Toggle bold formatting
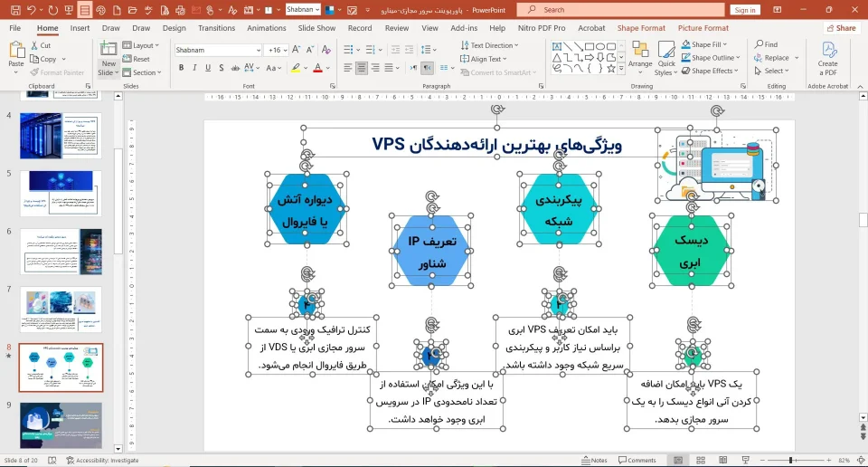Screen dimensions: 868x467 click(181, 68)
